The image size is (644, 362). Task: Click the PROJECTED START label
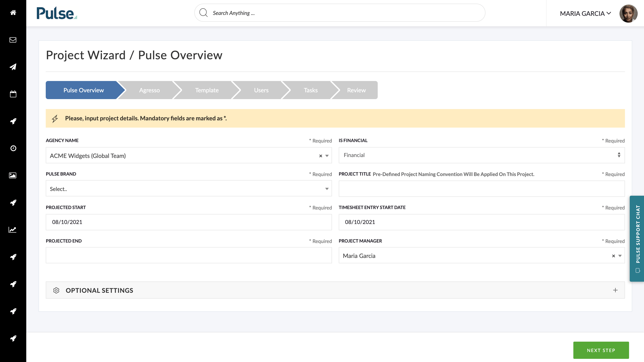(66, 207)
